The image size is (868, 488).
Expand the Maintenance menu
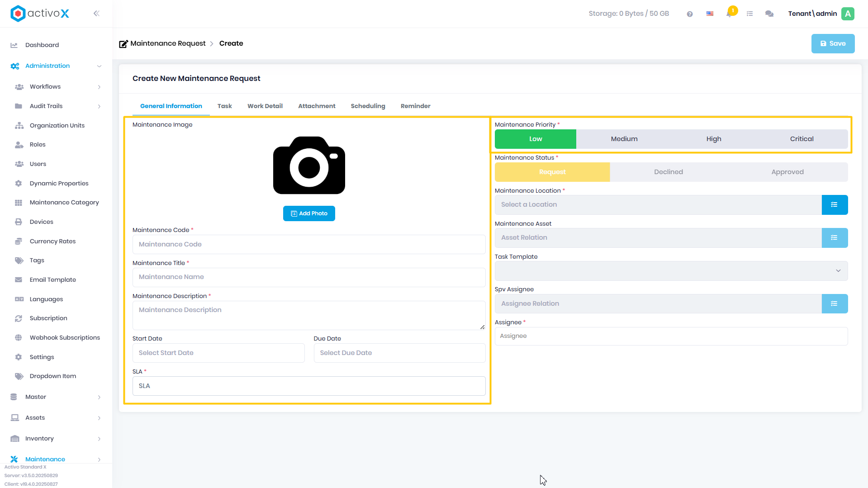[x=99, y=460]
